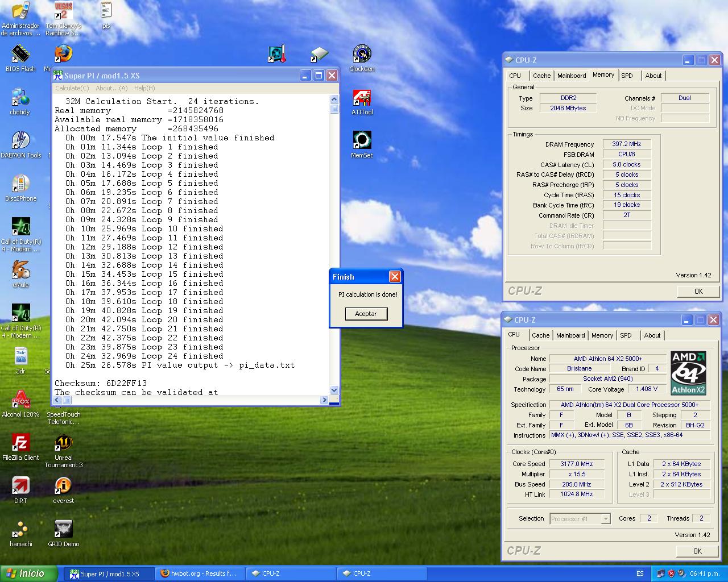
Task: Click the Super PI title bar icon
Action: (x=57, y=75)
